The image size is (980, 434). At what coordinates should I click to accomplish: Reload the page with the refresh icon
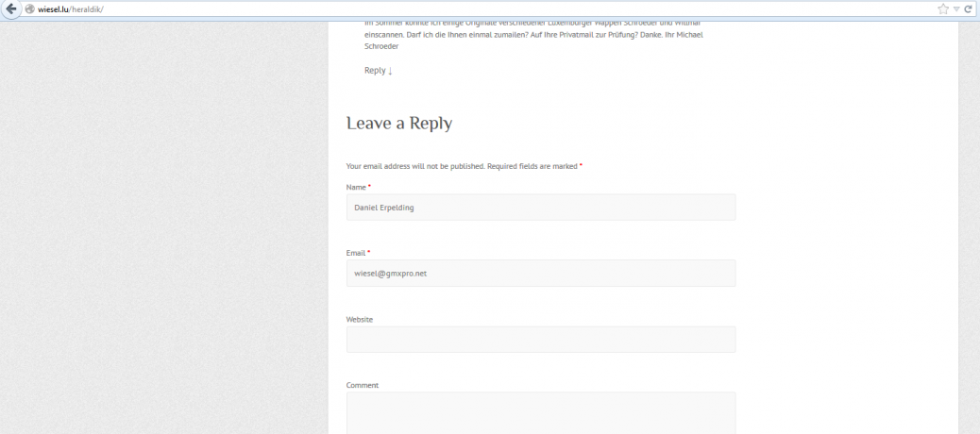968,8
